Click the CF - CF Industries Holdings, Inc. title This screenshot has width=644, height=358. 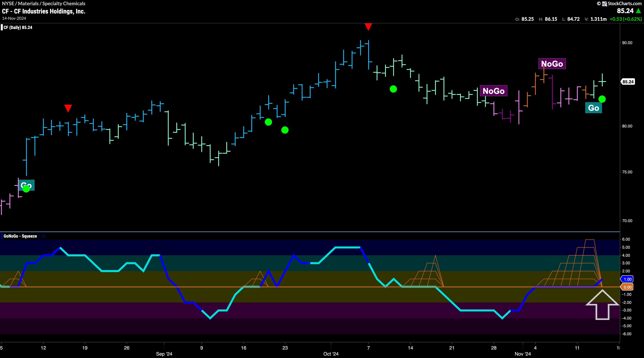pyautogui.click(x=44, y=11)
